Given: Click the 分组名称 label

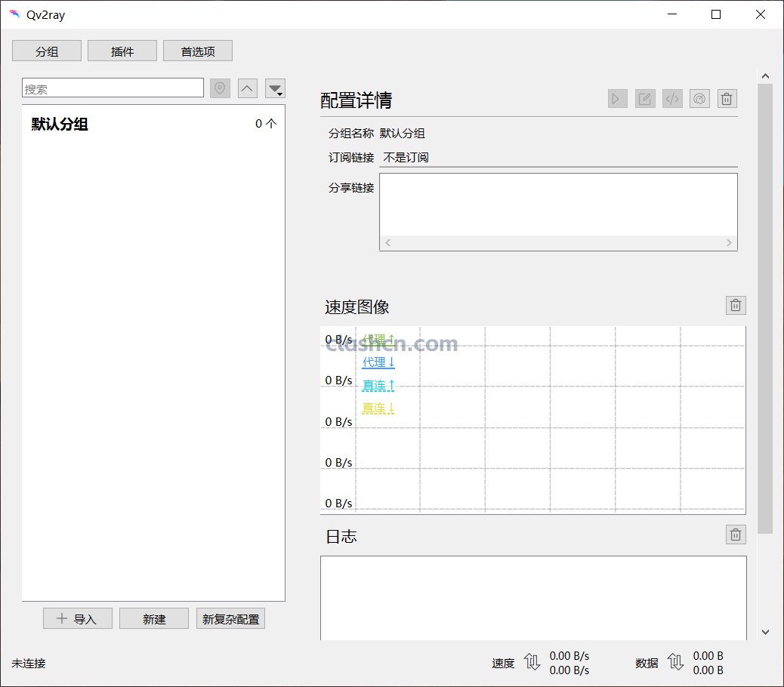Looking at the screenshot, I should 351,134.
